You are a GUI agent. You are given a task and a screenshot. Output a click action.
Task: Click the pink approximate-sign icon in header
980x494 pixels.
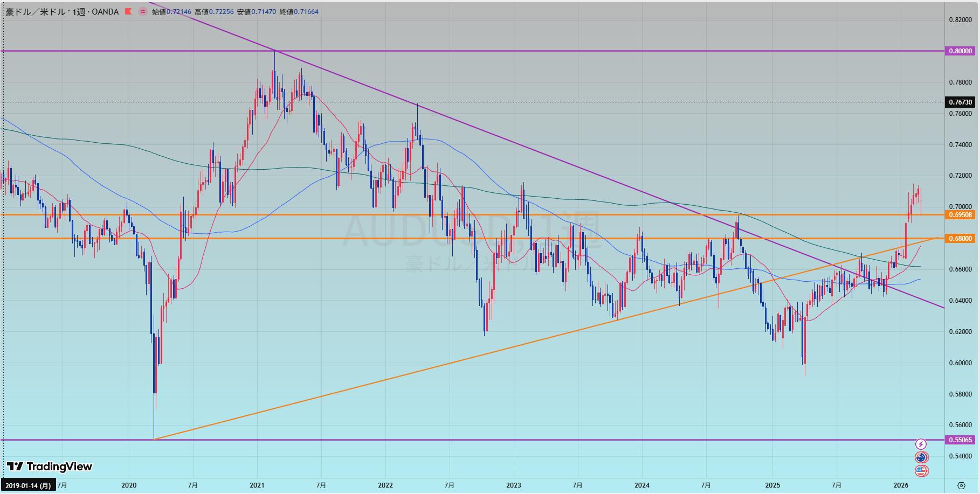click(142, 11)
